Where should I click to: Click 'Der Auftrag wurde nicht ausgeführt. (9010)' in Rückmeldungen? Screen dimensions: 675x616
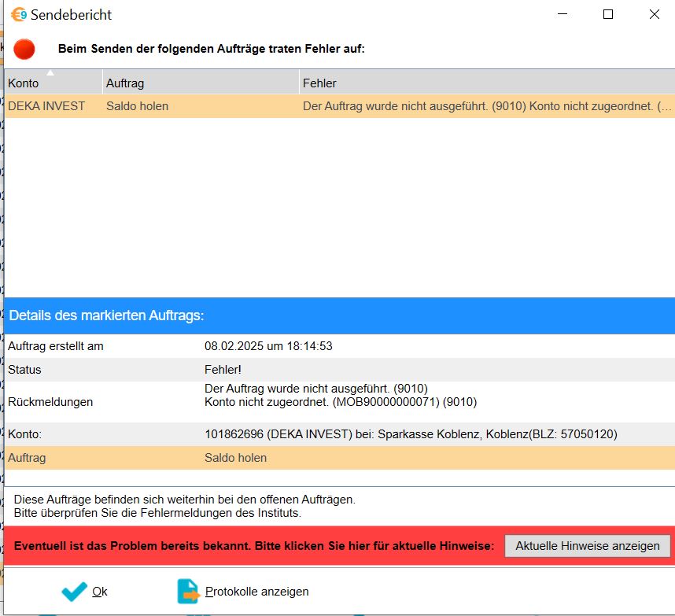pyautogui.click(x=316, y=389)
